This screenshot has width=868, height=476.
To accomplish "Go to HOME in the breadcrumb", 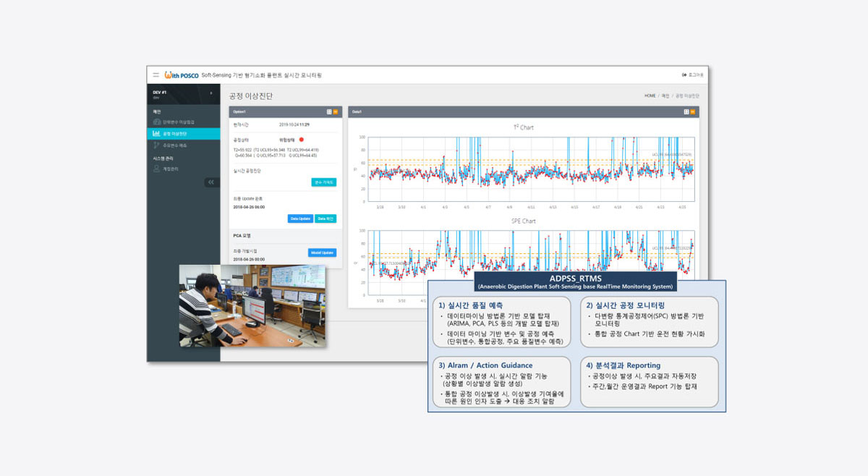I will coord(650,95).
